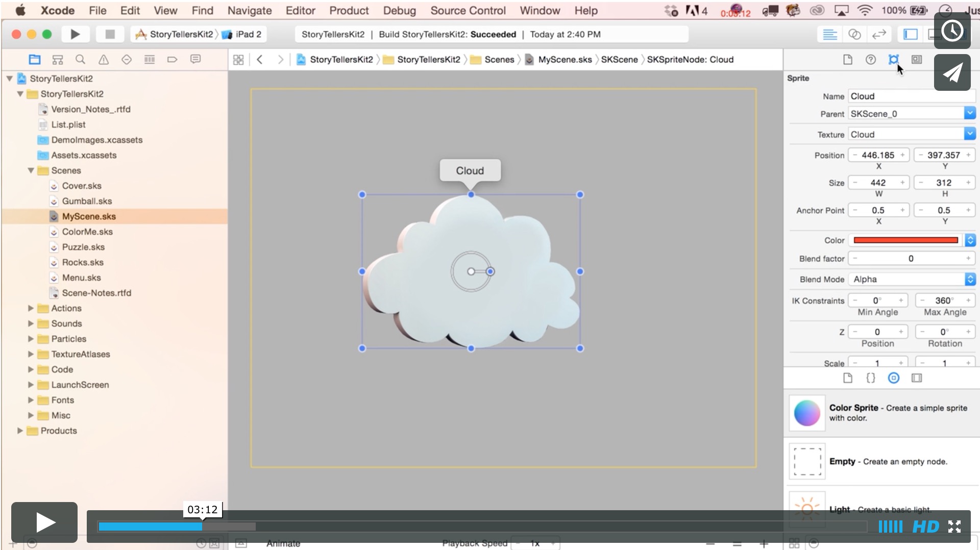Toggle the Navigator panel visibility
Screen dimensions: 980x550
911,34
